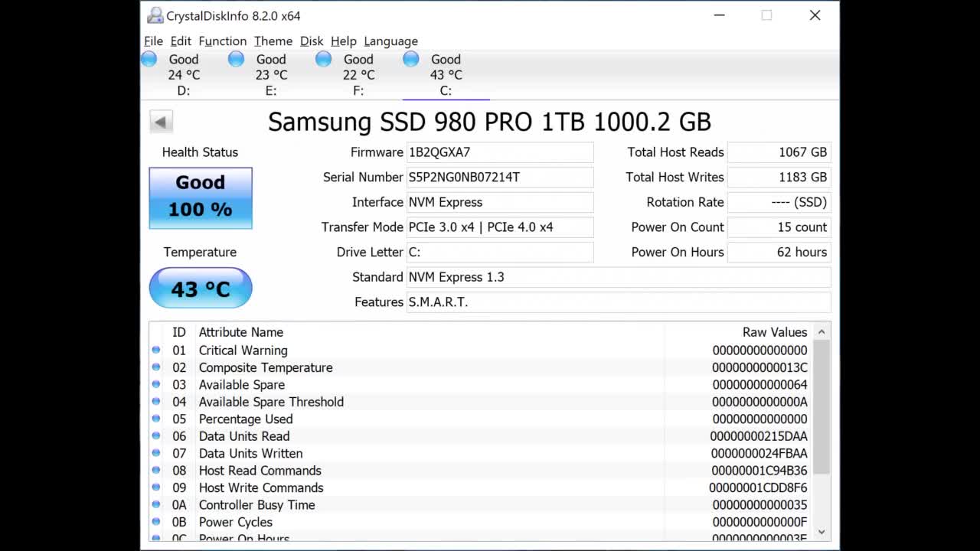Click status dot beside Power Cycles

click(156, 521)
